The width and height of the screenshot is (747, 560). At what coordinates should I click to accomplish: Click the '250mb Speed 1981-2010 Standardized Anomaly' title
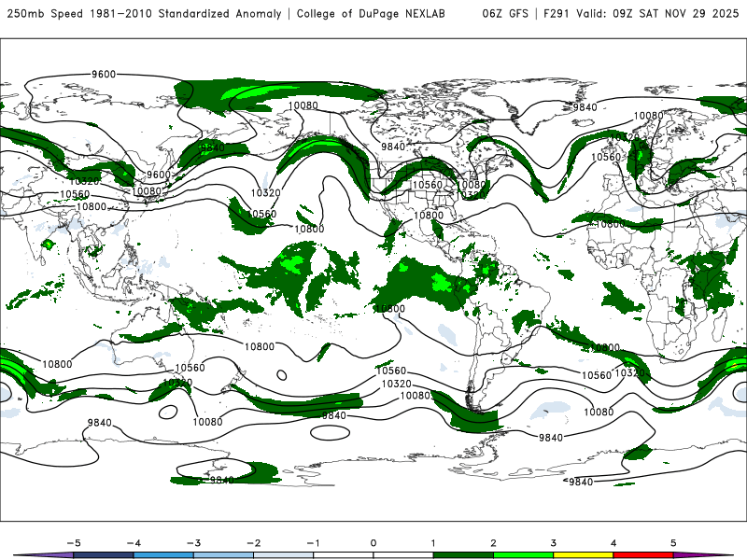(145, 13)
